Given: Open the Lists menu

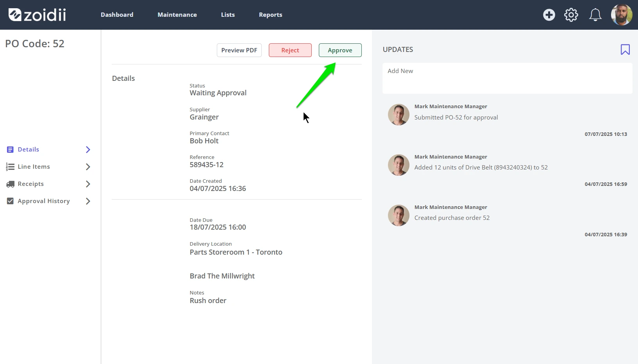Looking at the screenshot, I should pos(228,15).
